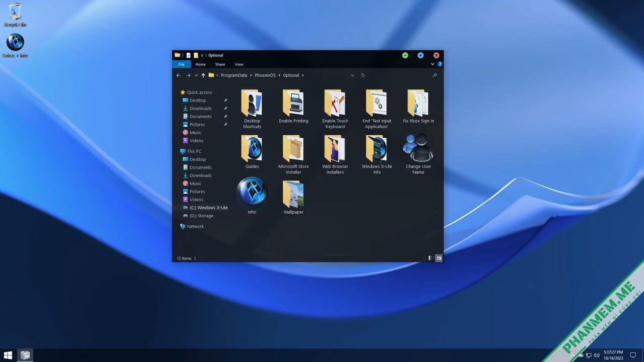644x362 pixels.
Task: Open the File menu tab
Action: tap(181, 64)
